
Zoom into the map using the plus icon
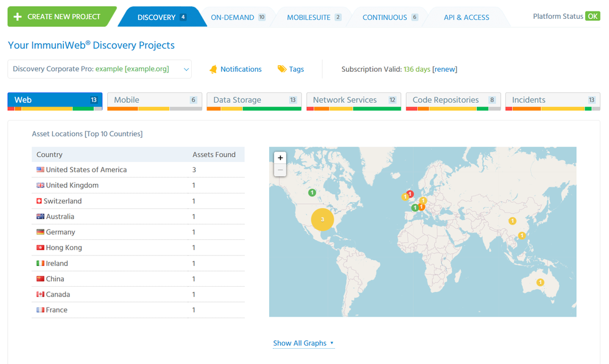point(280,157)
